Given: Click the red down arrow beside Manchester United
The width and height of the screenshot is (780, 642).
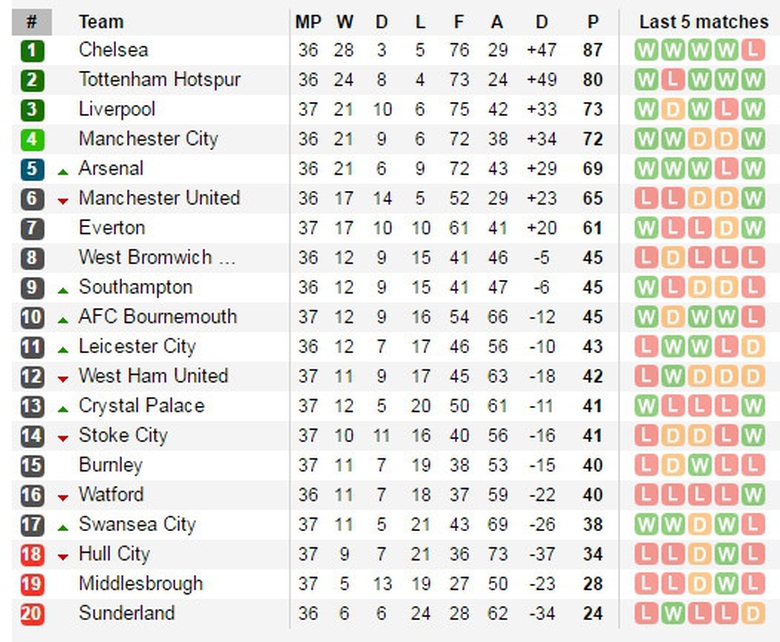Looking at the screenshot, I should [63, 201].
